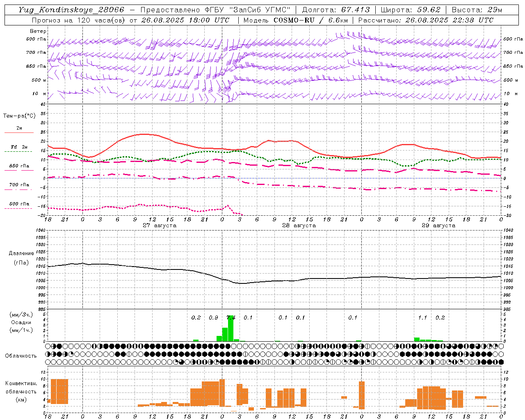Viewport: 525px width, 420px height.
Task: Select the 'Давление' pressure panel label
Action: pos(21,253)
